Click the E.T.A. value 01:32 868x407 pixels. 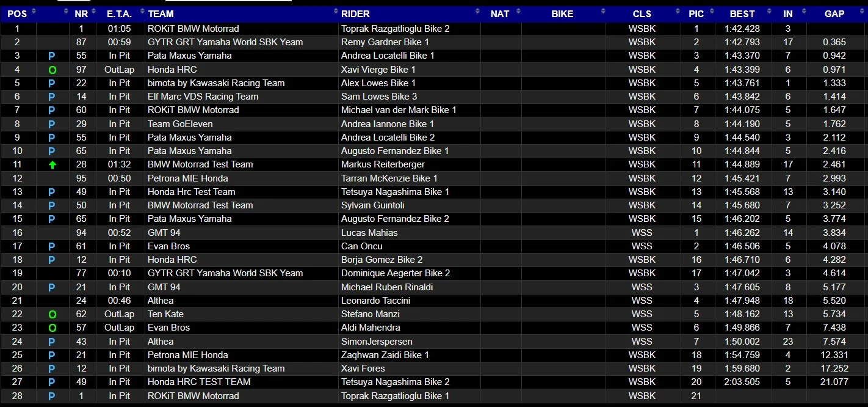120,164
